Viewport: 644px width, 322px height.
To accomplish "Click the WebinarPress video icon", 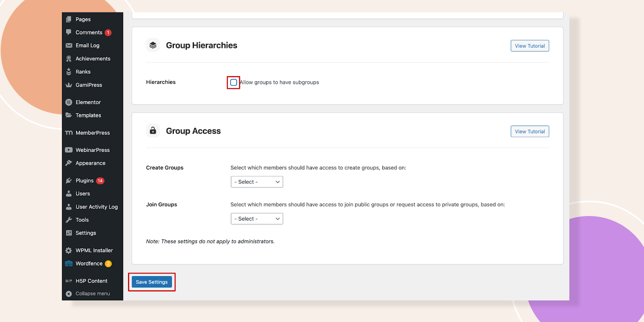I will [x=69, y=150].
